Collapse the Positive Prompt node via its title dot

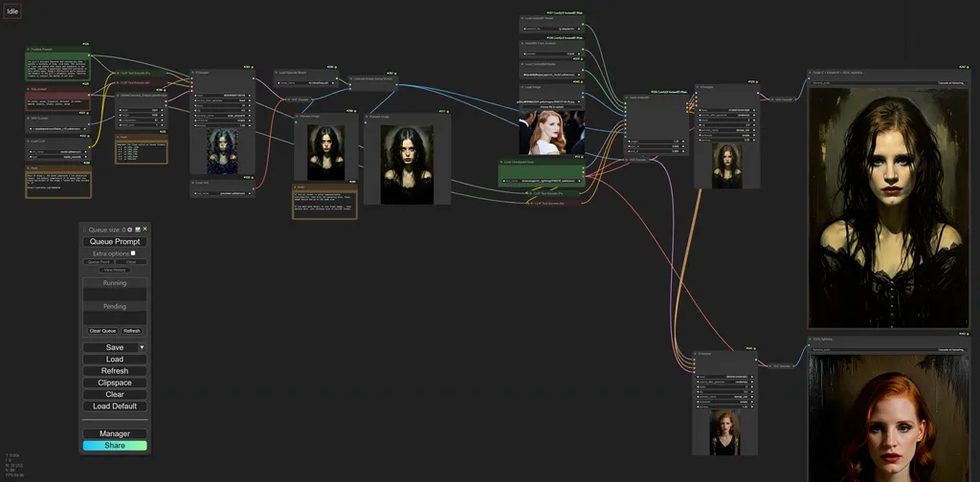(x=28, y=50)
